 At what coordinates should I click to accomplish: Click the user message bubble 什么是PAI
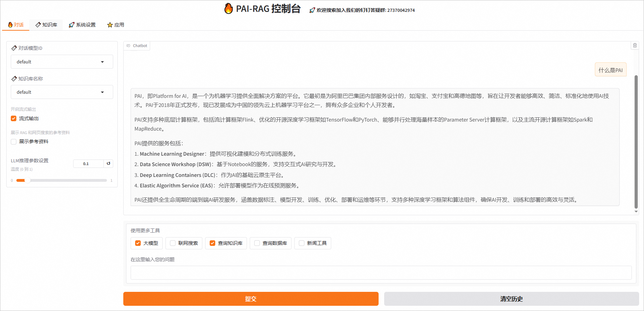click(611, 70)
